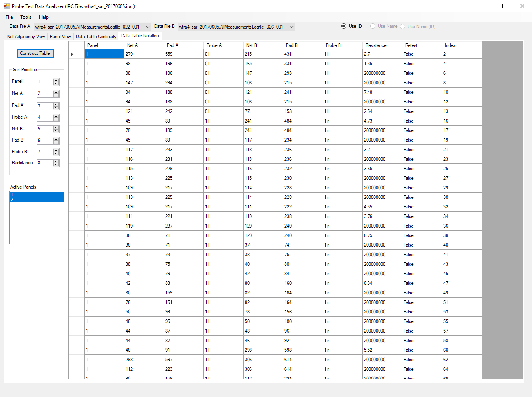Click Index cell with value 2
This screenshot has height=397, width=532.
pos(462,54)
